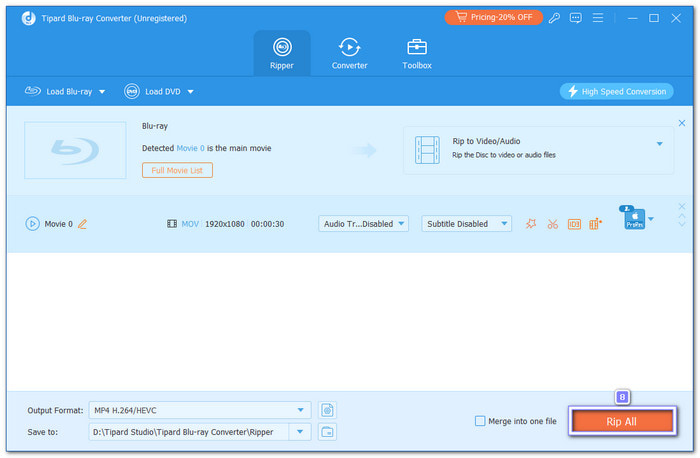This screenshot has height=458, width=700.
Task: Click the Tipard app logo icon
Action: [x=29, y=18]
